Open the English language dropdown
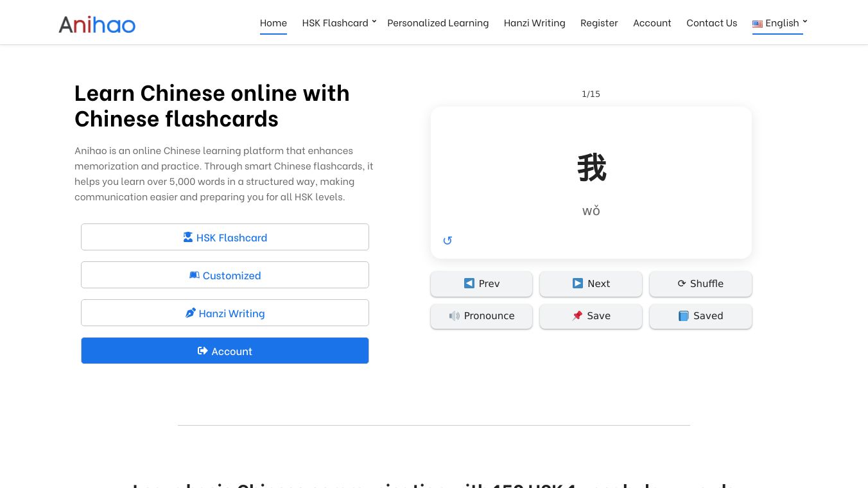The image size is (868, 488). point(777,23)
